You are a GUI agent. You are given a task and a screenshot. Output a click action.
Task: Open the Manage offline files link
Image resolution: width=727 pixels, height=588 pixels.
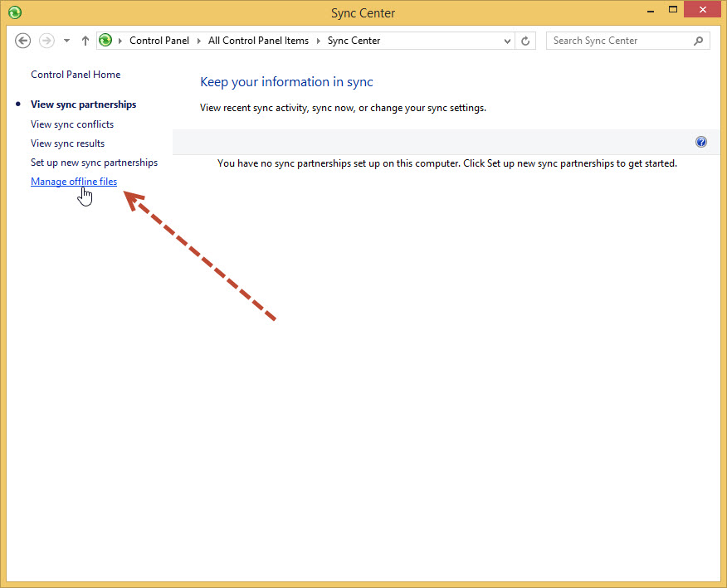tap(73, 182)
